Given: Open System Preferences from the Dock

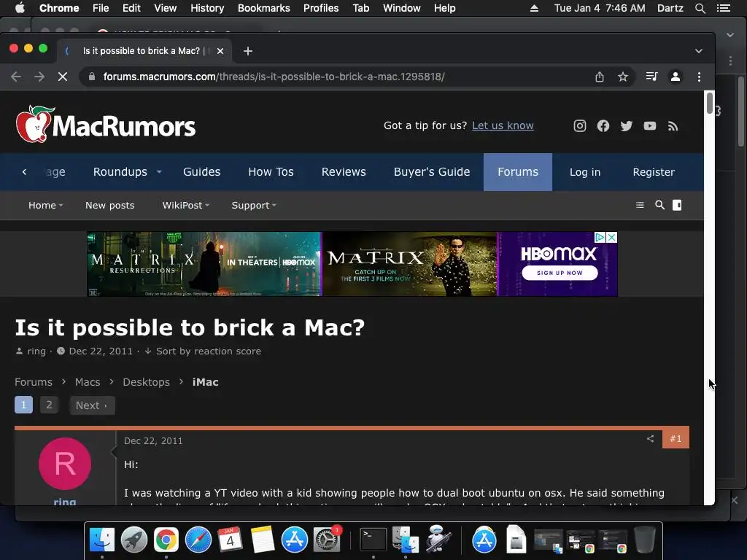Looking at the screenshot, I should tap(327, 540).
